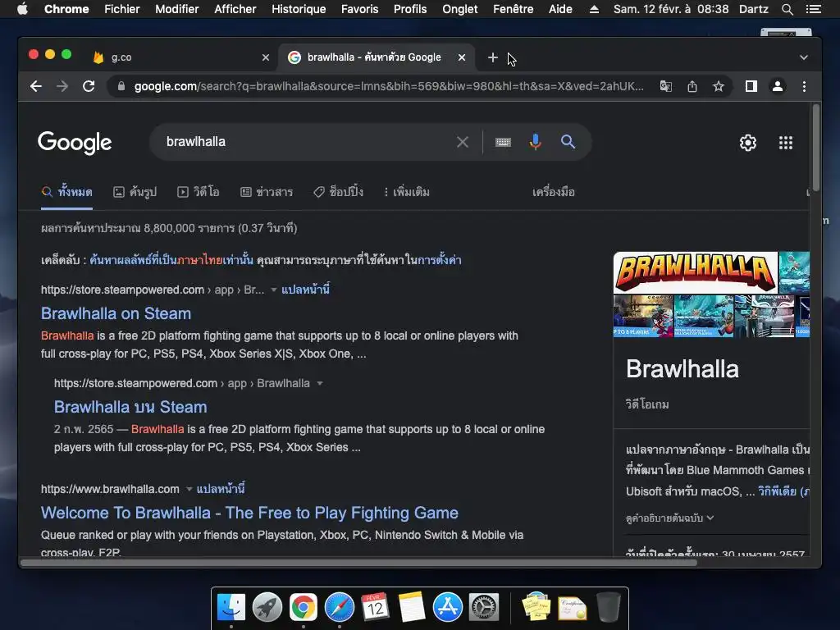Image resolution: width=840 pixels, height=630 pixels.
Task: Open the เครื่องมือ tools button
Action: pos(554,192)
